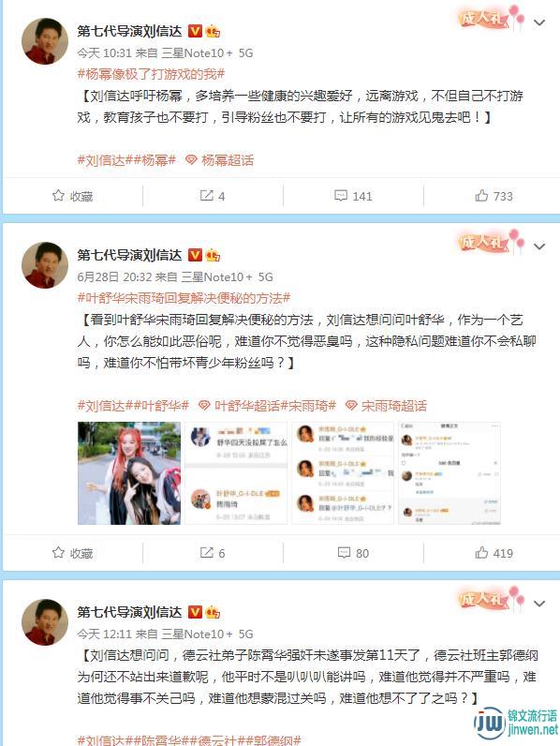The image size is (560, 746).
Task: Open hashtag #杨幂像极了打游戏的我#
Action: (x=151, y=74)
